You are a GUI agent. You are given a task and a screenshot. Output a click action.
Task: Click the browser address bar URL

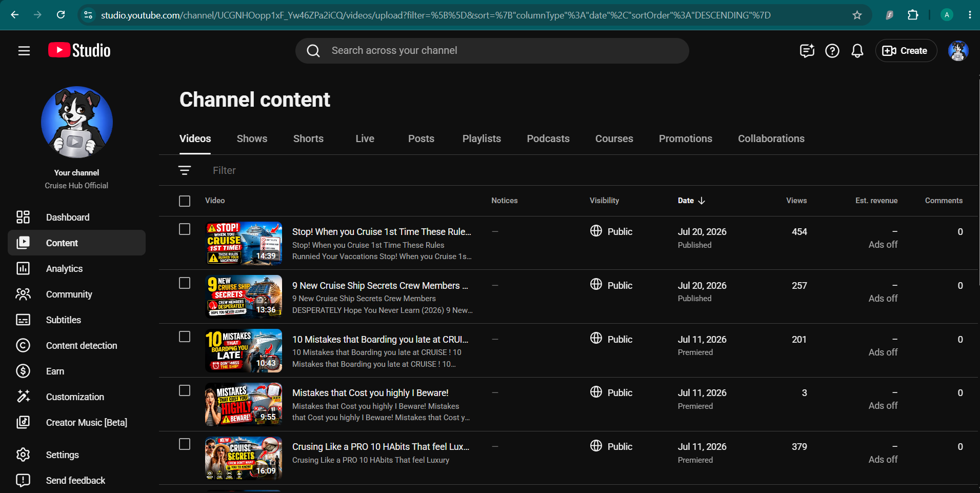[x=435, y=15]
